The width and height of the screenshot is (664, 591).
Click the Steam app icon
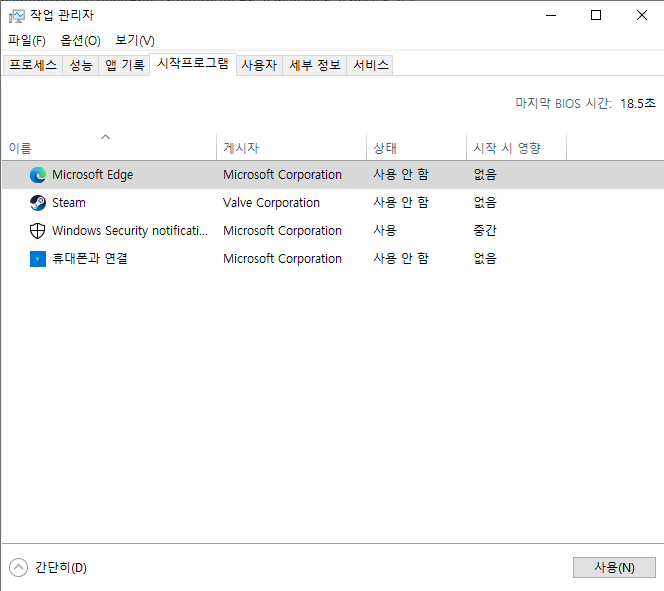click(38, 203)
